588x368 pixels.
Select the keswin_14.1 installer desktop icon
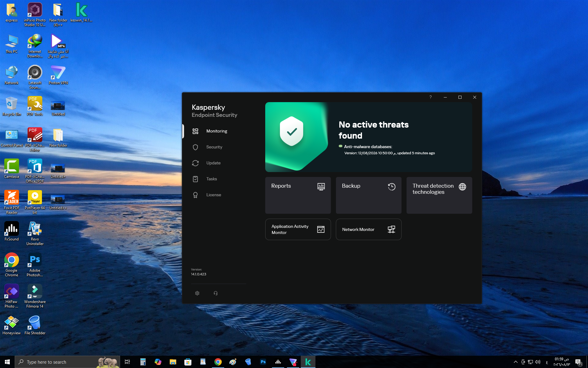coord(81,12)
